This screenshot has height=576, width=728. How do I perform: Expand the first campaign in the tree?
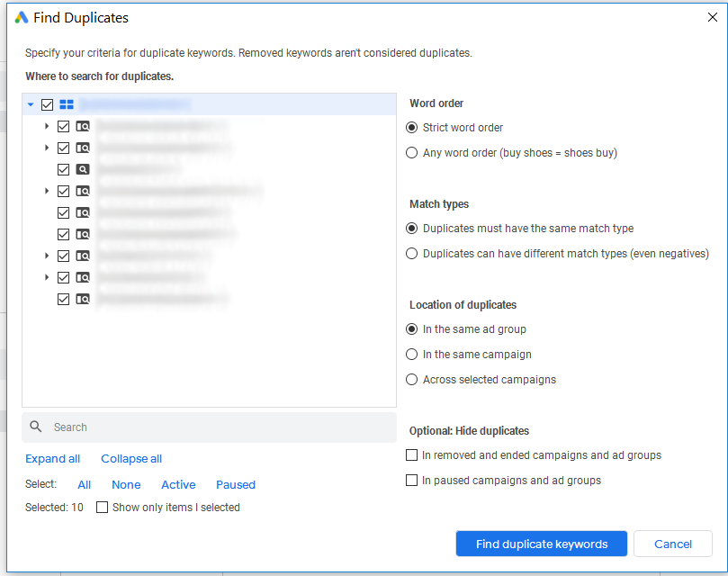47,126
